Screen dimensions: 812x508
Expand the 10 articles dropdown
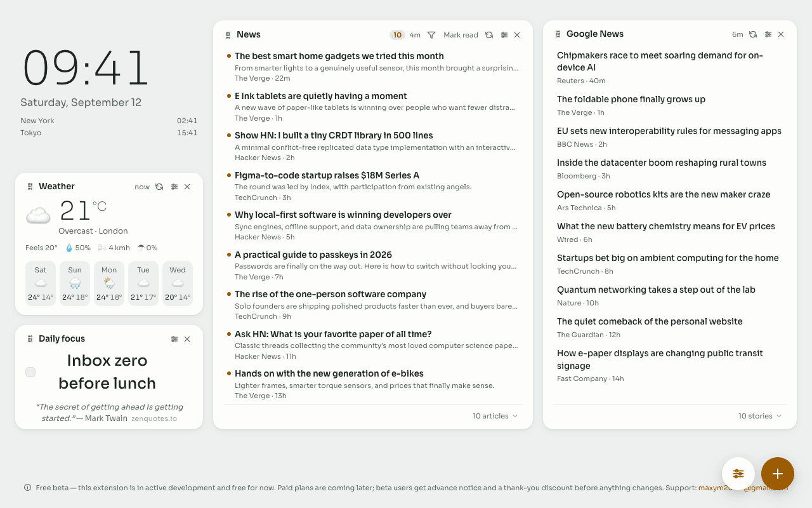click(x=495, y=416)
